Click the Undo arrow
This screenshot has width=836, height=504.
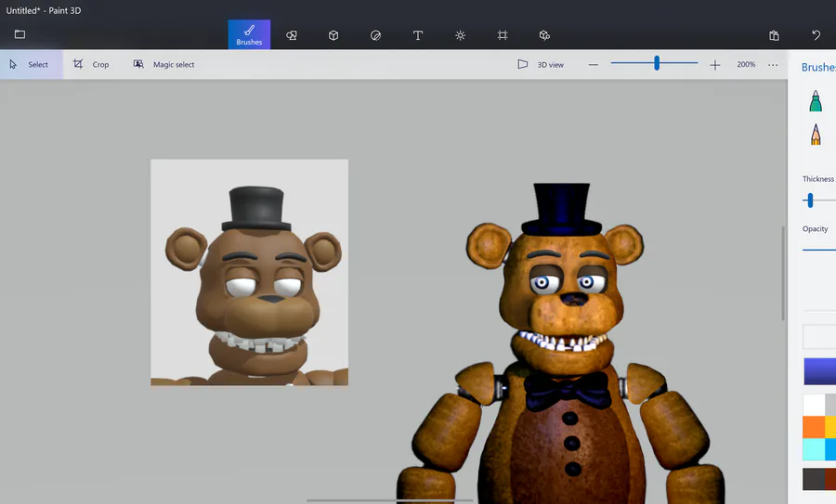pyautogui.click(x=816, y=35)
